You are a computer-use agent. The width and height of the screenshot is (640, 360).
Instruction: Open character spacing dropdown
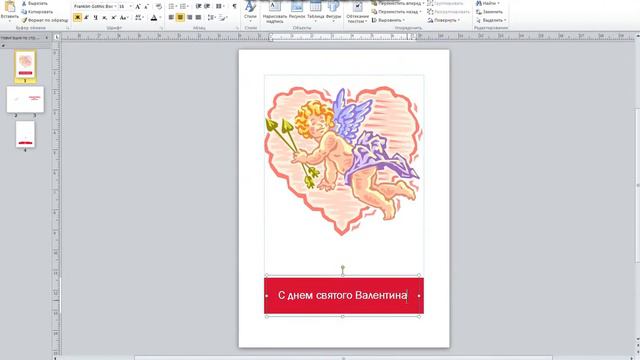pyautogui.click(x=139, y=18)
